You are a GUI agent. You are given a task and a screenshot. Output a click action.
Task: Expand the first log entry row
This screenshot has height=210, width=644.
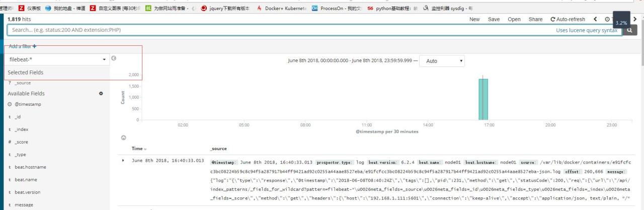(123, 161)
